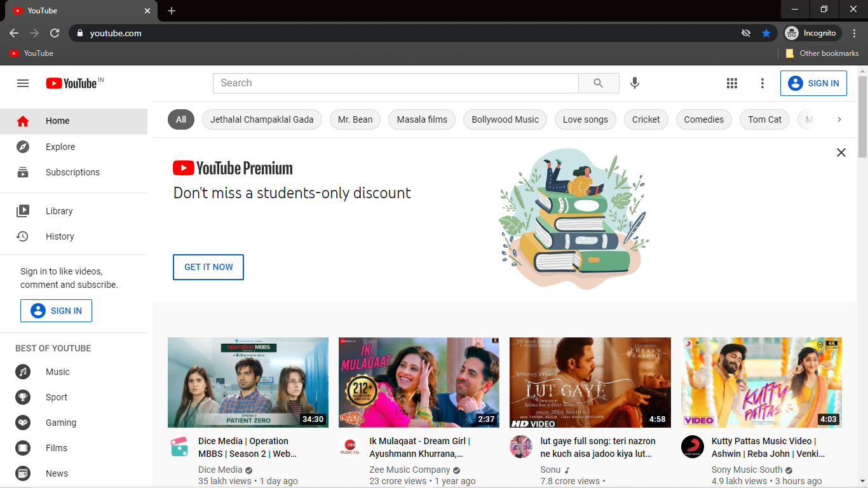Select the Cricket chip

click(646, 119)
